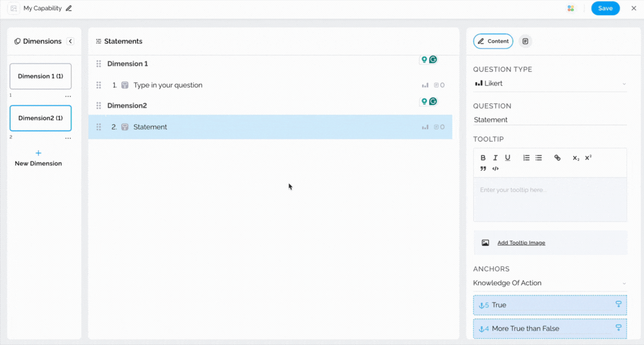Click the Save button

605,8
